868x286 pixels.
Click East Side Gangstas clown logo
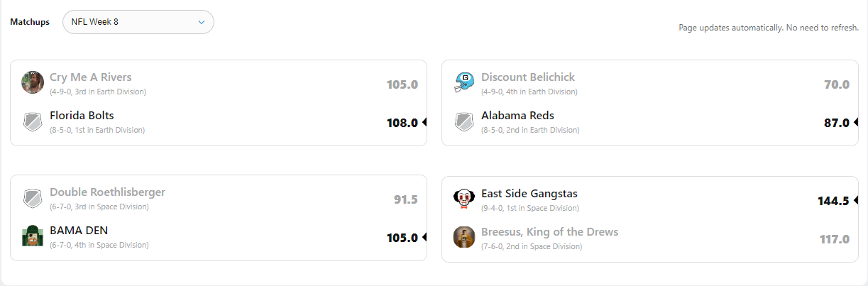[x=464, y=199]
